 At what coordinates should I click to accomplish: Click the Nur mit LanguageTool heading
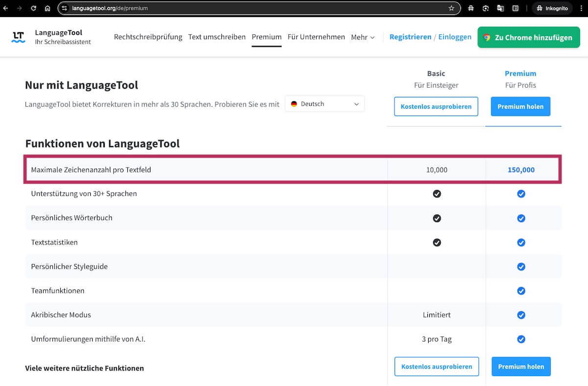[x=81, y=85]
